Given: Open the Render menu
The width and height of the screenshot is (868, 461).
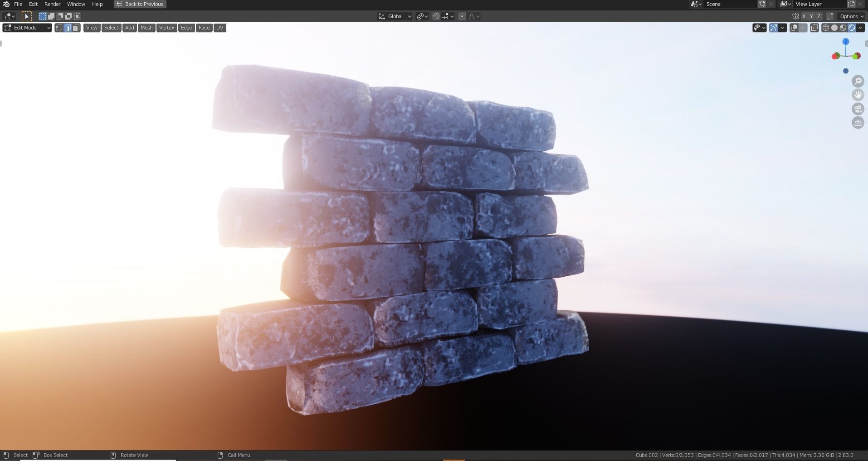Looking at the screenshot, I should pyautogui.click(x=52, y=4).
